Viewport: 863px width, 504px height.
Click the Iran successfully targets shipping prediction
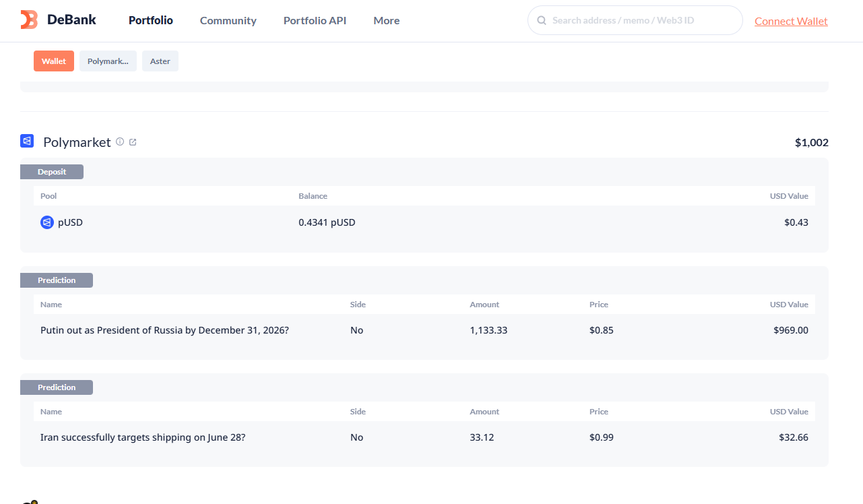pos(143,437)
